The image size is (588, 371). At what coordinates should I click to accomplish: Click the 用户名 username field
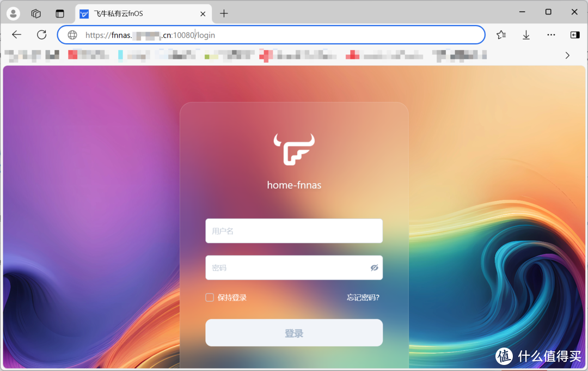pyautogui.click(x=294, y=230)
